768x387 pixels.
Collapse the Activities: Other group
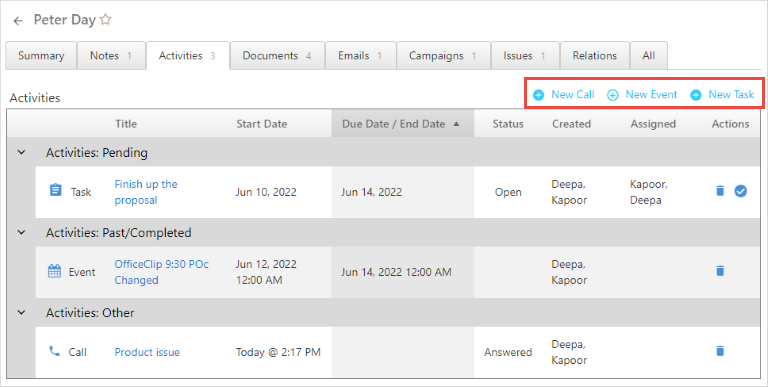[x=22, y=312]
